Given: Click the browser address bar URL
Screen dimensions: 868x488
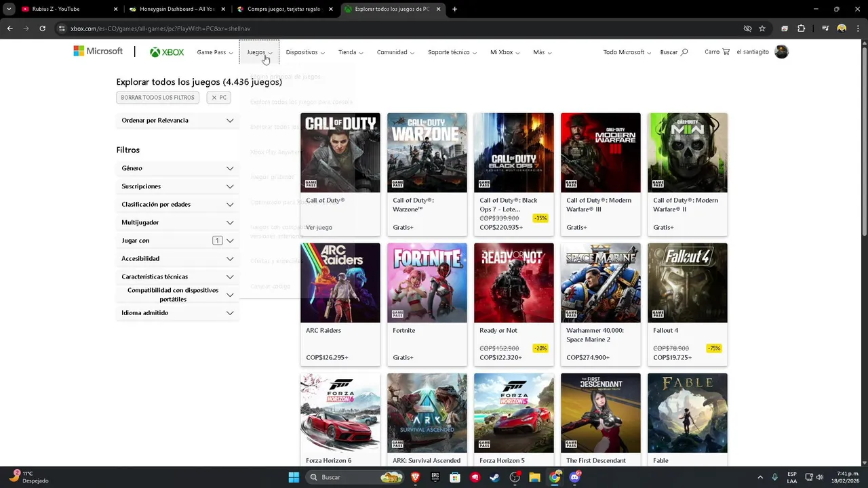Looking at the screenshot, I should coord(161,28).
